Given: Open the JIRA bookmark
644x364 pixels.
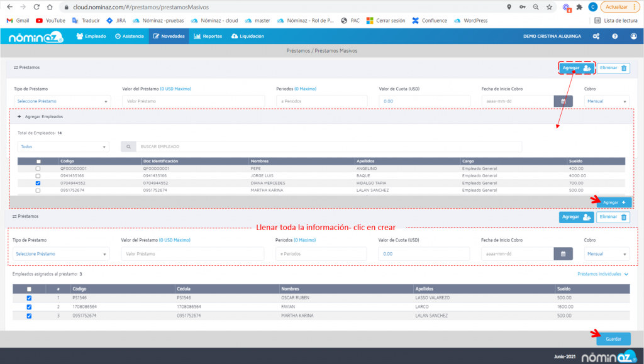Looking at the screenshot, I should [x=116, y=21].
